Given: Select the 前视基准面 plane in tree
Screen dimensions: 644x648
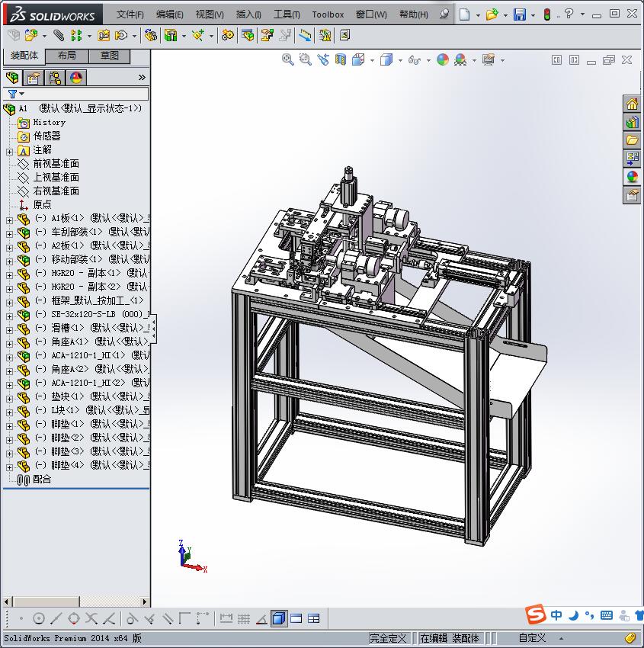Looking at the screenshot, I should (x=56, y=164).
